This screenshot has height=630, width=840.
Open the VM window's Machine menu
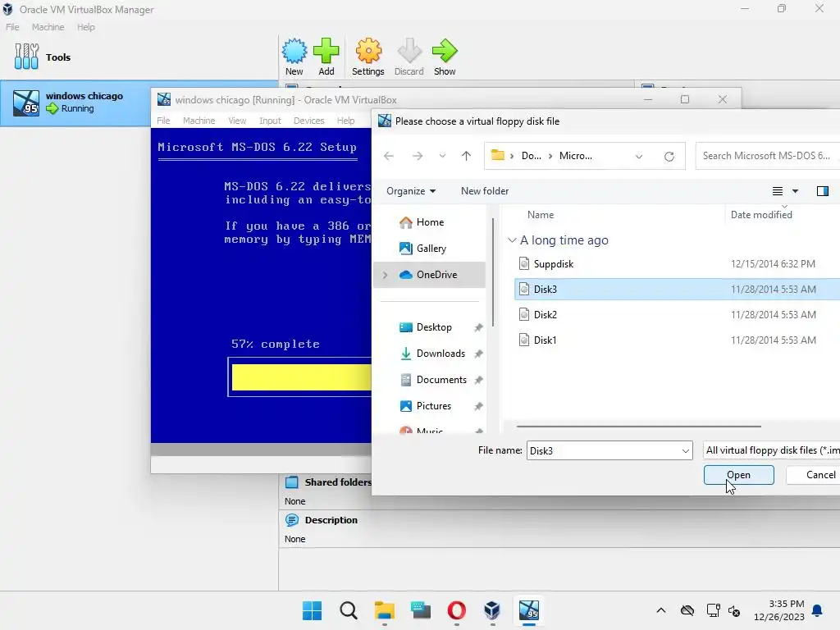(x=199, y=121)
